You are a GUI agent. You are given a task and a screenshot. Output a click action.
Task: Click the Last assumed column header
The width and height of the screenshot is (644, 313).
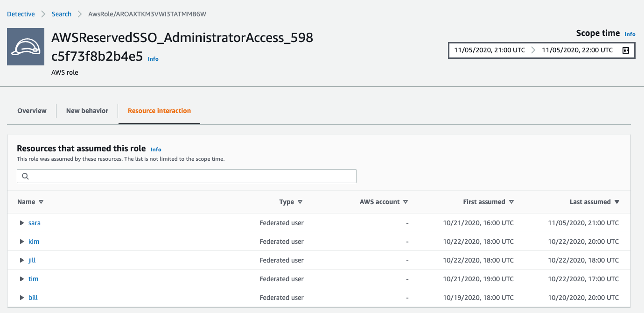tap(590, 202)
